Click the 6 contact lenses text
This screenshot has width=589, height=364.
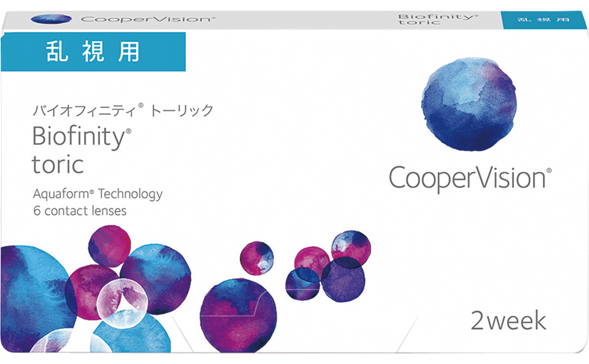(80, 211)
